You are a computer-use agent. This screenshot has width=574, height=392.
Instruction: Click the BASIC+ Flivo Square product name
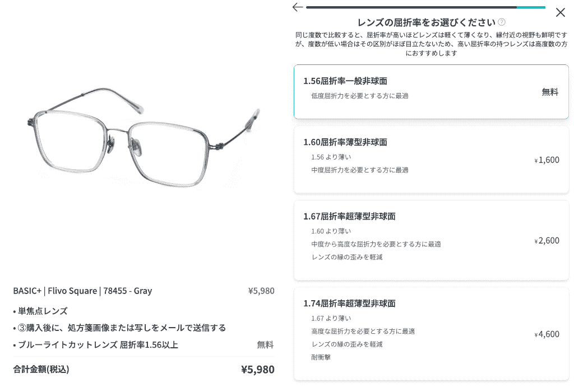(x=82, y=291)
